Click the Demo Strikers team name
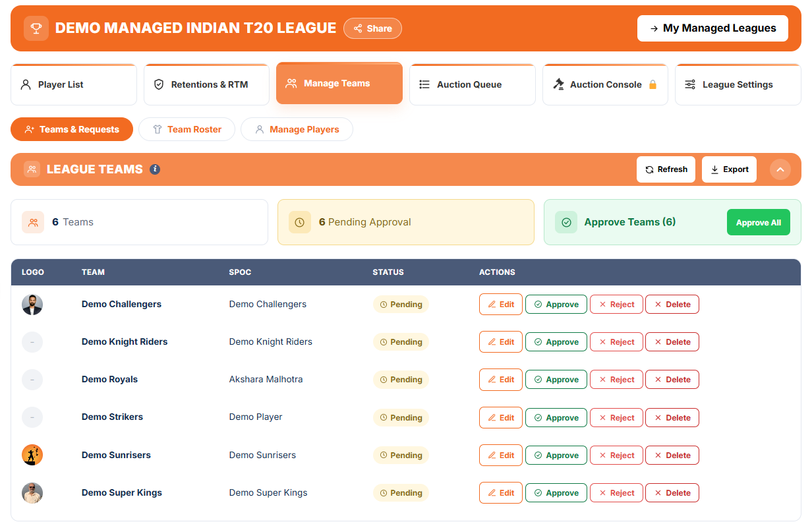Screen dimensions: 812x528 (112, 417)
